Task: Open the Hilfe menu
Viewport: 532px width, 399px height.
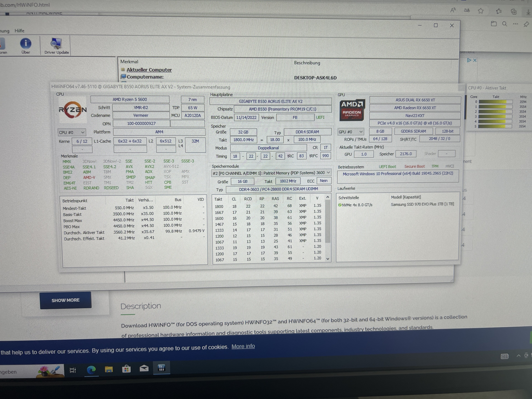Action: pyautogui.click(x=19, y=31)
